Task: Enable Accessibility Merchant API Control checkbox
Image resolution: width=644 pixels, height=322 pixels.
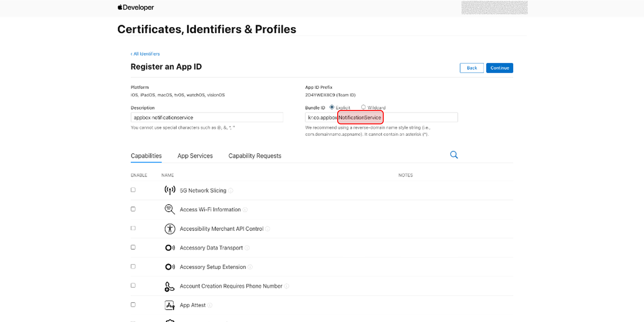Action: pos(133,228)
